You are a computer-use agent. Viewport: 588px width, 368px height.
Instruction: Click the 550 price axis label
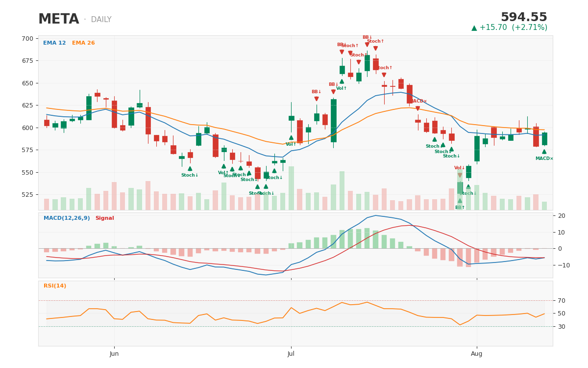(28, 173)
